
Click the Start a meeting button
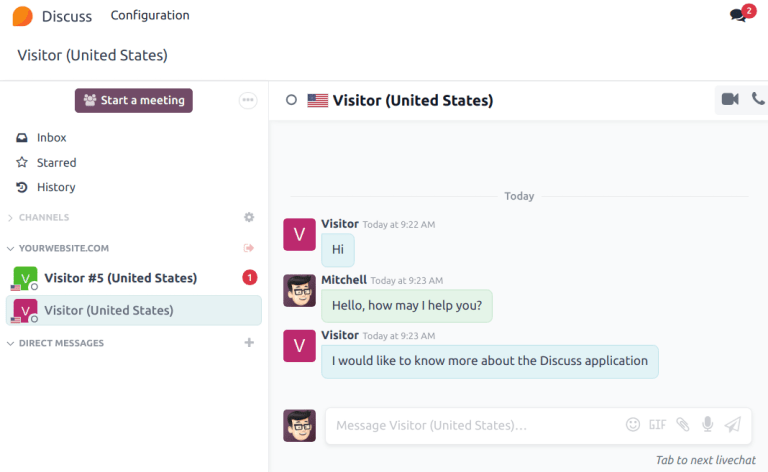tap(134, 100)
